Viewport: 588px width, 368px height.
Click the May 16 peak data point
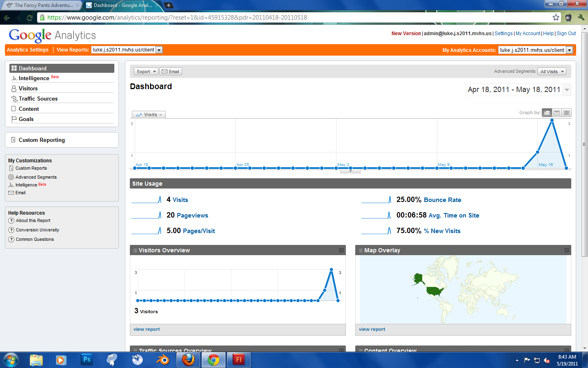pyautogui.click(x=552, y=120)
